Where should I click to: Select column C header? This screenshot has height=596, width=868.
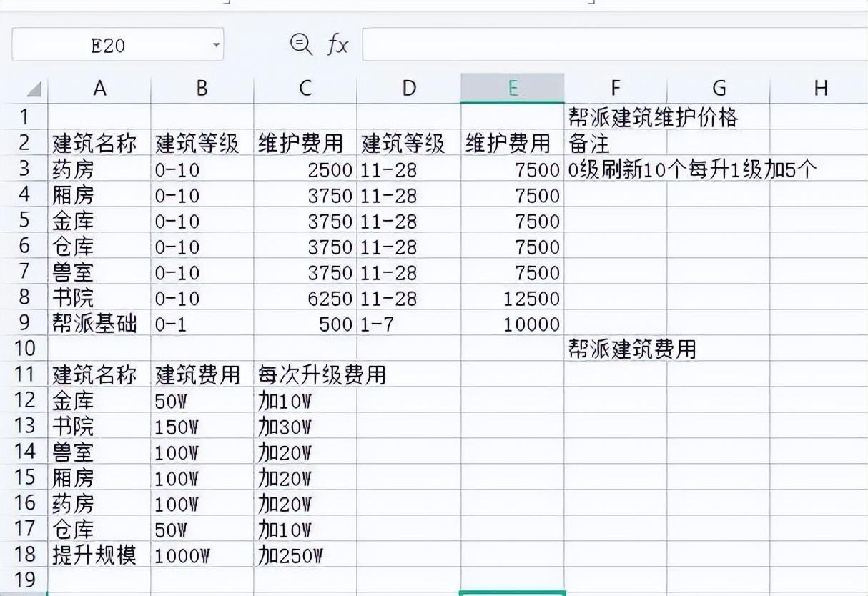tap(305, 88)
